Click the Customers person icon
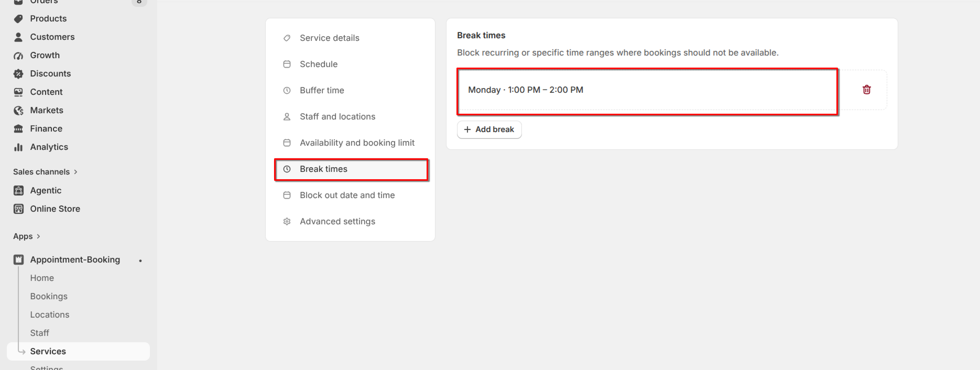Viewport: 980px width, 370px height. [x=18, y=37]
